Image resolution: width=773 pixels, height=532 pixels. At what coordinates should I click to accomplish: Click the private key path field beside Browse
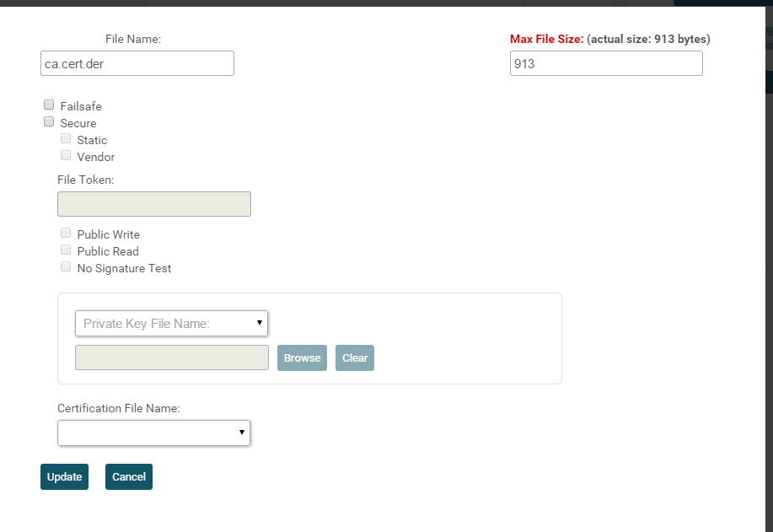pos(172,357)
